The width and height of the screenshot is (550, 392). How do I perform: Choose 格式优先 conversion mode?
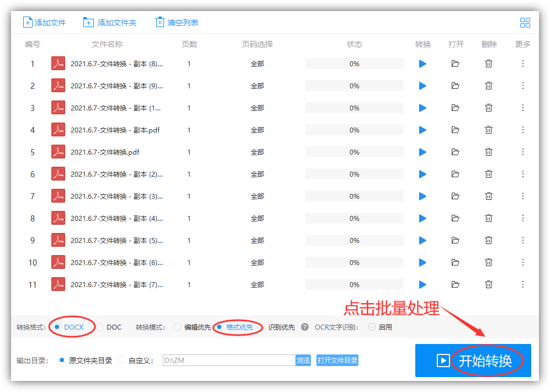pyautogui.click(x=235, y=327)
